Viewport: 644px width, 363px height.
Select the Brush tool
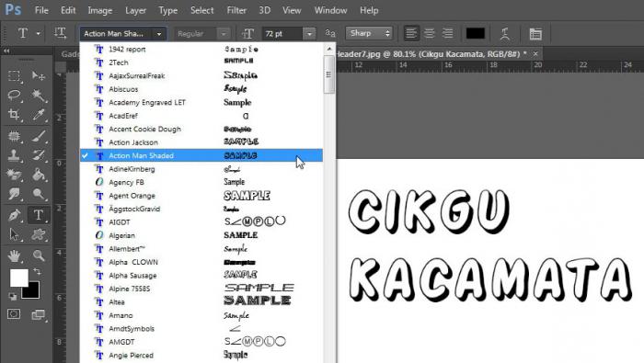(x=39, y=136)
